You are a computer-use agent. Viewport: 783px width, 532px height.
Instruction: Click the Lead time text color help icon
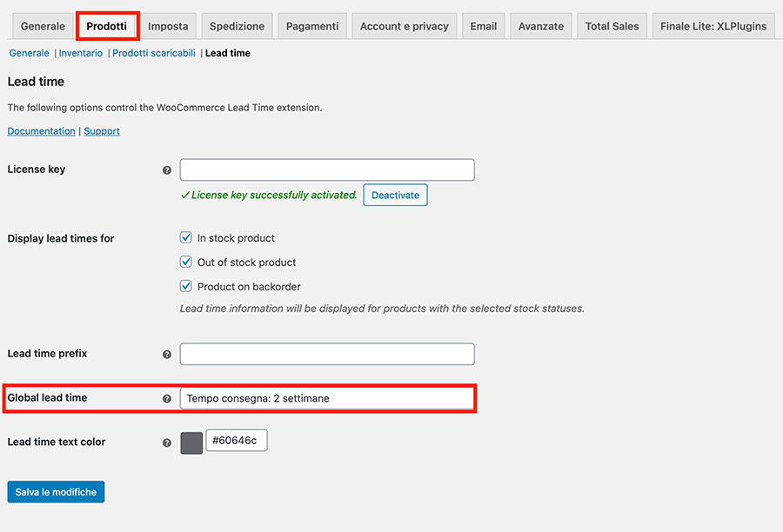pos(167,442)
